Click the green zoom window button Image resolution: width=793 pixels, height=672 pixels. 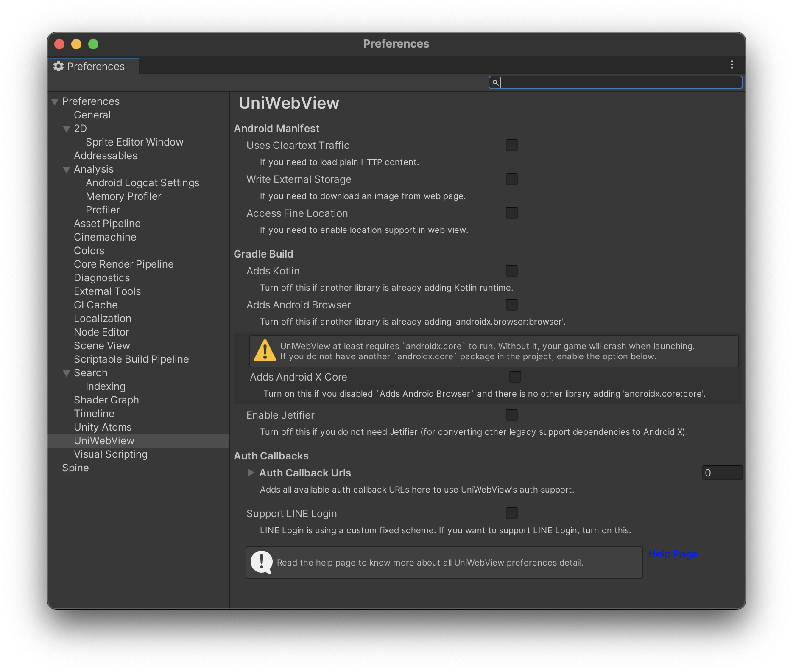[x=93, y=44]
